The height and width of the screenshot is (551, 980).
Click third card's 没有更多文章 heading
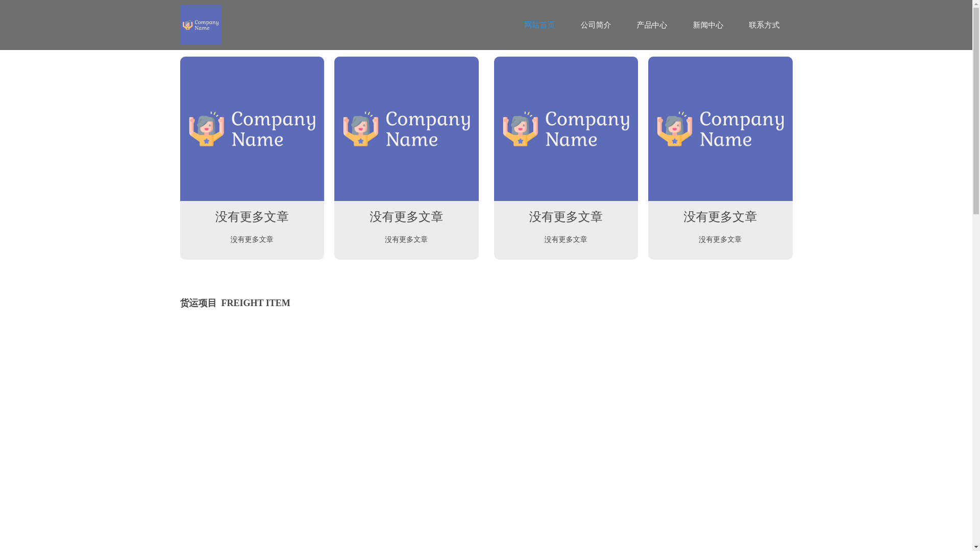point(566,217)
